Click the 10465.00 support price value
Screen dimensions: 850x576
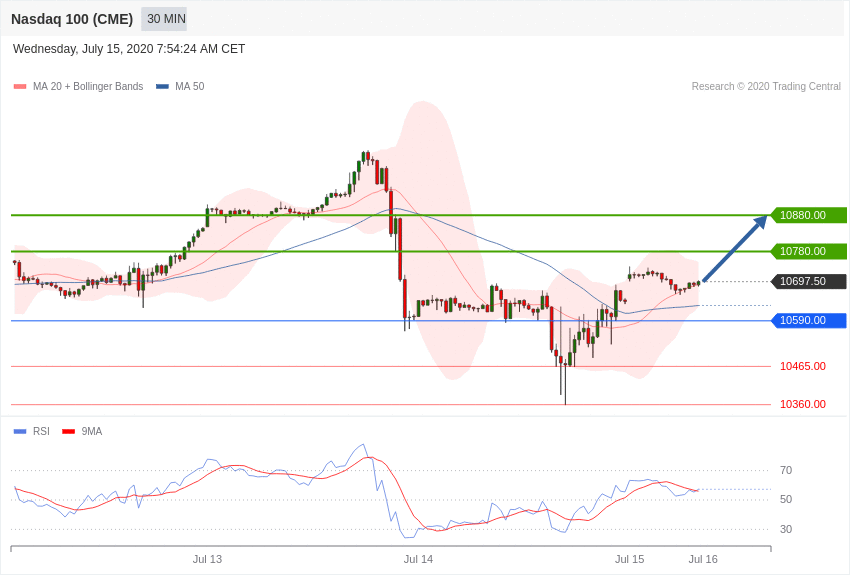pyautogui.click(x=803, y=366)
